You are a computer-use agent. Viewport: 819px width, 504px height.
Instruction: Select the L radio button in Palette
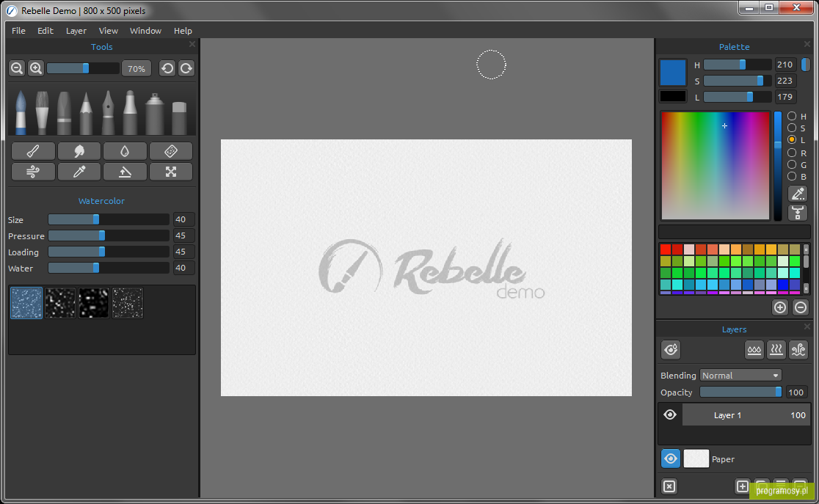(x=792, y=139)
